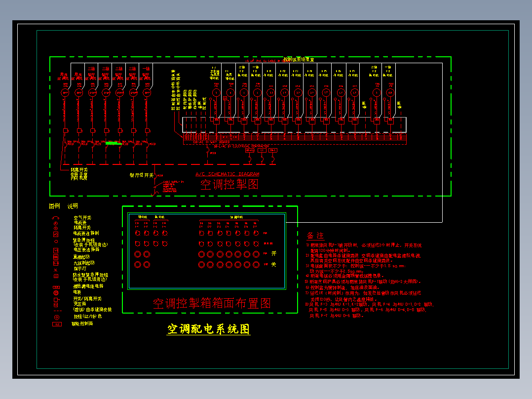Select the rectangular symbol beside 联锁控制器

coord(57,324)
